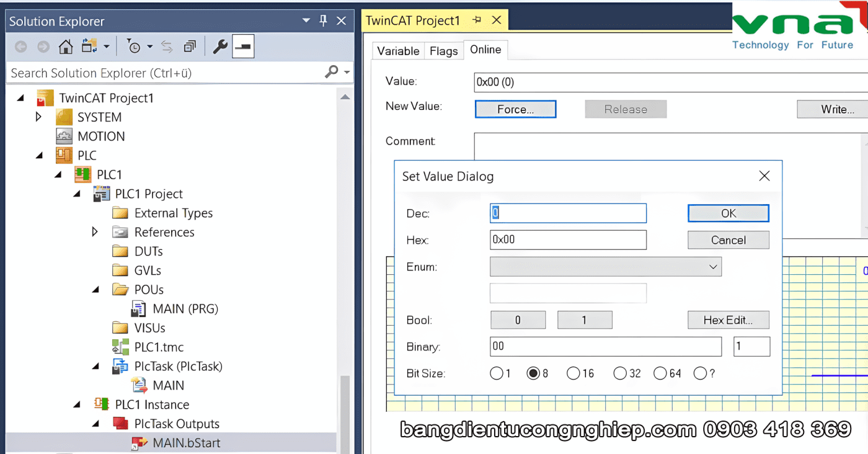Click the PLC1.tmc file icon
This screenshot has height=454, width=868.
coord(120,347)
